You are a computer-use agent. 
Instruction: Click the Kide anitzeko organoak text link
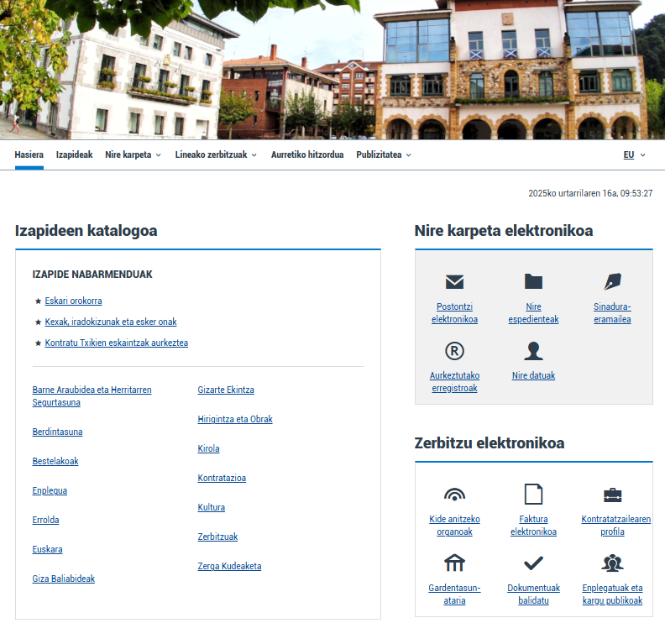coord(454,526)
